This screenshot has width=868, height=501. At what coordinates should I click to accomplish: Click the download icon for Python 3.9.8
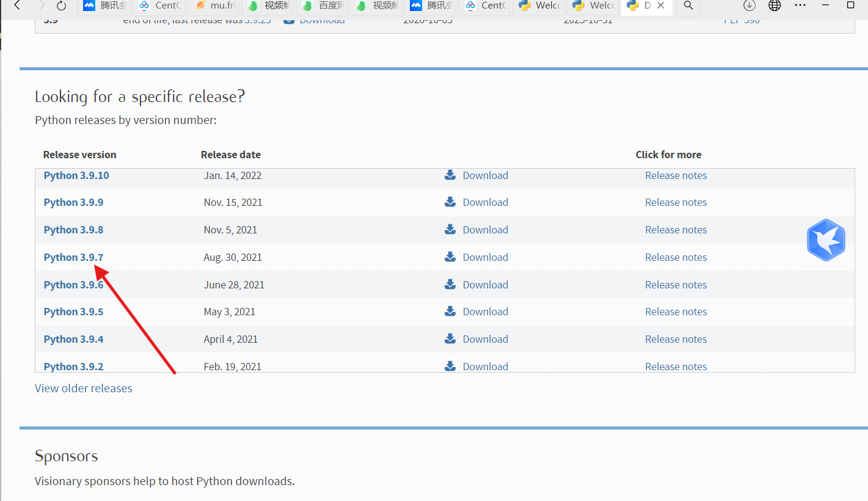(x=450, y=230)
